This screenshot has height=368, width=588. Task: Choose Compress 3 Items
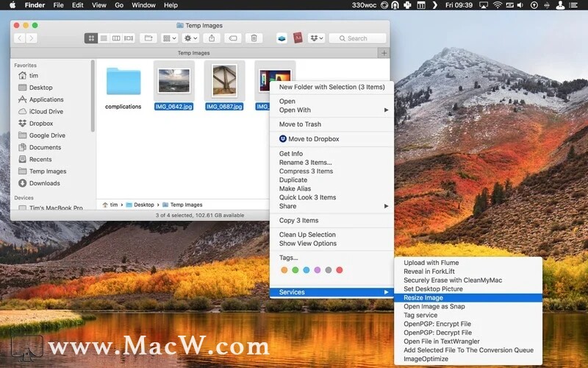(x=332, y=171)
